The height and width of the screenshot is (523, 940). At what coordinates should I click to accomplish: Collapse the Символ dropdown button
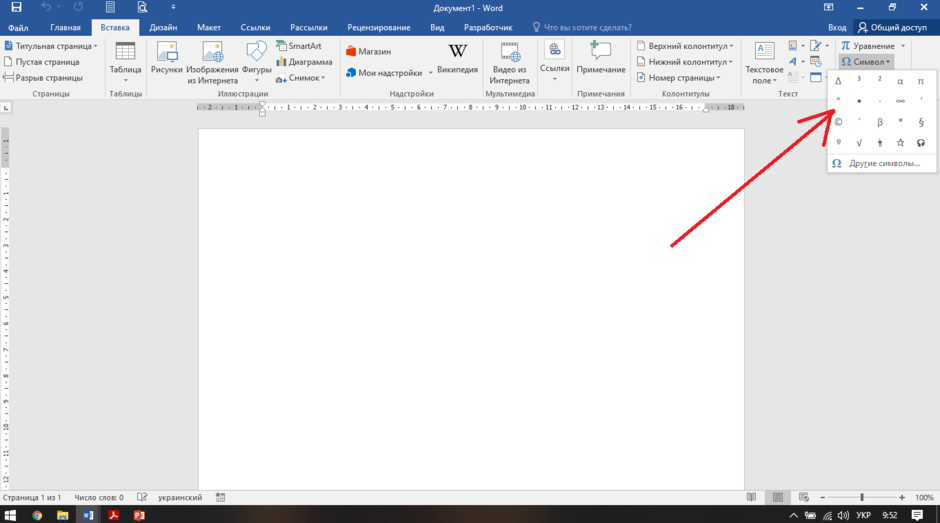coord(866,62)
